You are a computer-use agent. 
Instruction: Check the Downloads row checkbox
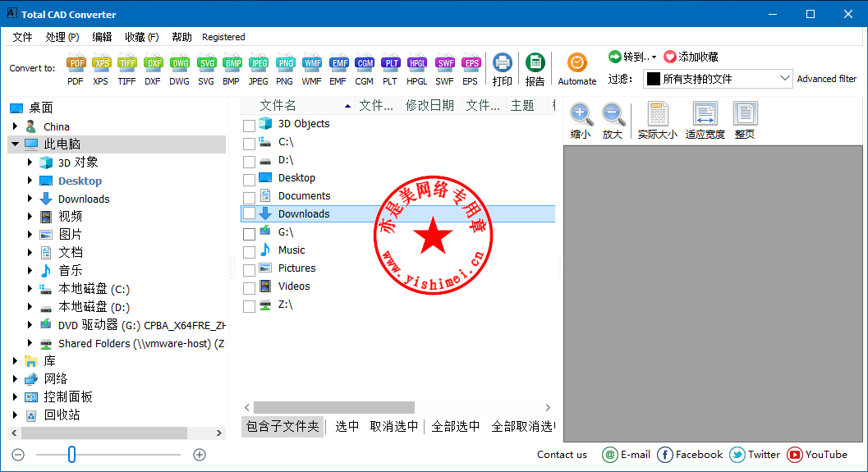click(249, 213)
